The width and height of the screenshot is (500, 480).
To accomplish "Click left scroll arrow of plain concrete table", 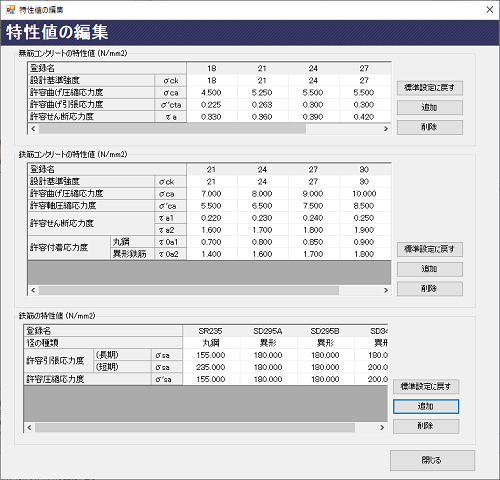I will coord(33,129).
